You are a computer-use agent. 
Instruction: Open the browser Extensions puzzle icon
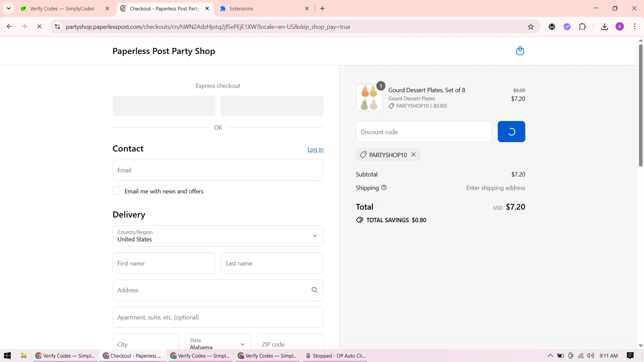(x=582, y=27)
